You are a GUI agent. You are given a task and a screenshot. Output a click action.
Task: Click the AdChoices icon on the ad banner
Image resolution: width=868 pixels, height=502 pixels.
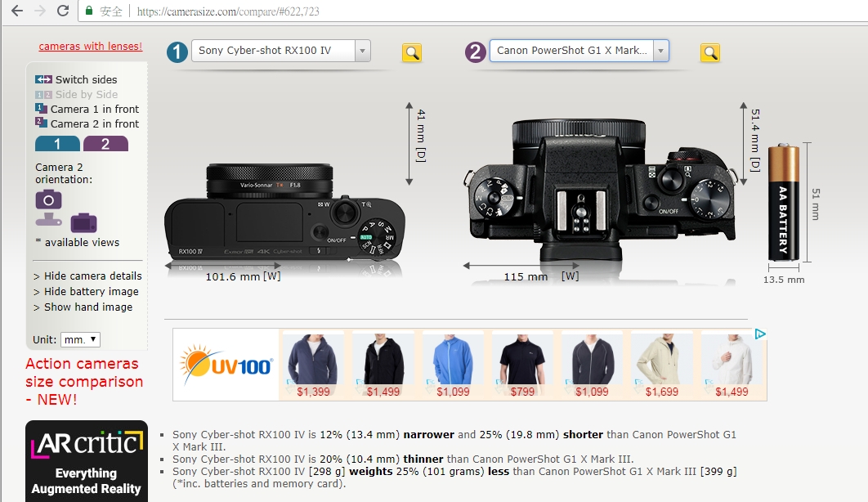pyautogui.click(x=761, y=334)
